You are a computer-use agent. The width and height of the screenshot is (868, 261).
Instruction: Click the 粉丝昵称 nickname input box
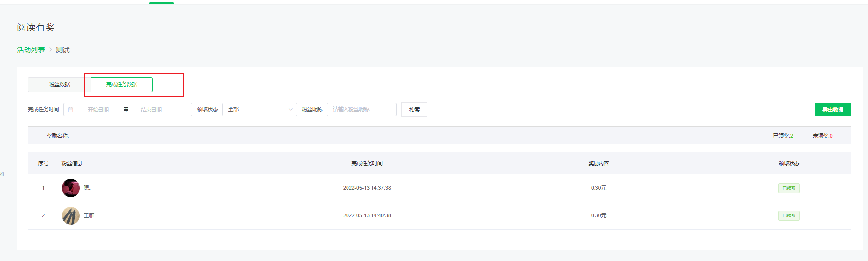(361, 110)
